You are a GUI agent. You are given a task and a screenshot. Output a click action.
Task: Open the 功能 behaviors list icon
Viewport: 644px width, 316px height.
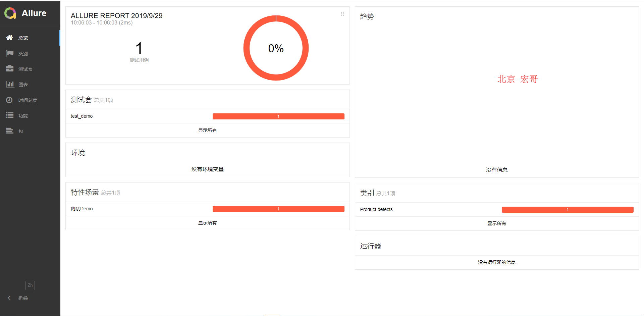(x=10, y=115)
